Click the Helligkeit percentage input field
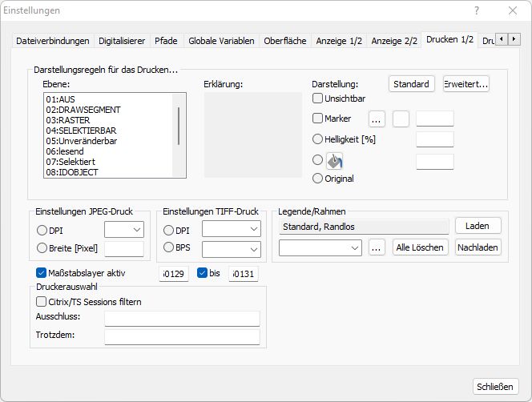The image size is (532, 402). coord(435,139)
